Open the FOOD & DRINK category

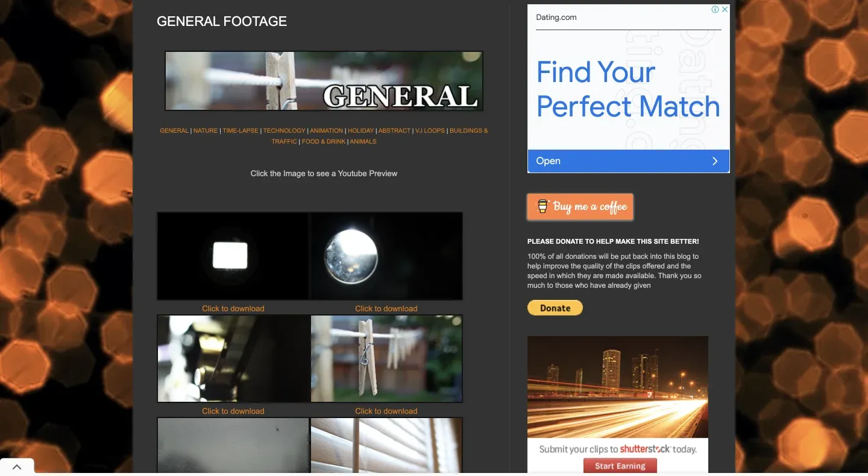pyautogui.click(x=324, y=142)
